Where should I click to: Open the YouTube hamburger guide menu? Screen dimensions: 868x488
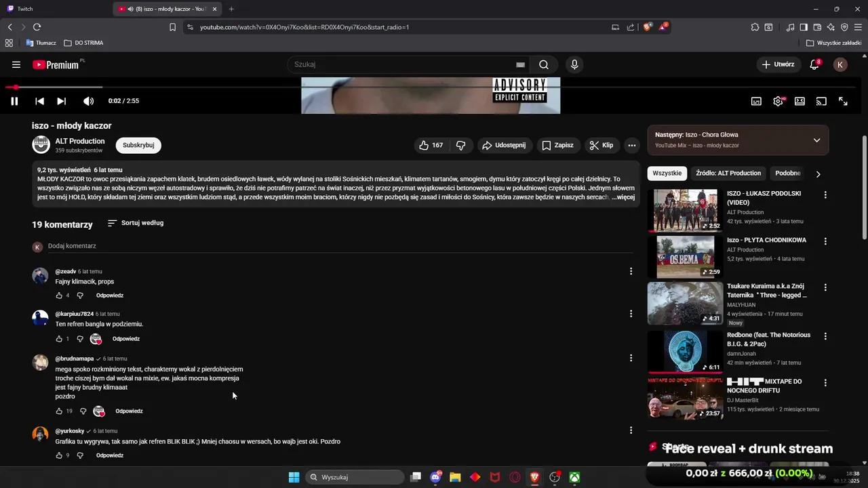[16, 64]
